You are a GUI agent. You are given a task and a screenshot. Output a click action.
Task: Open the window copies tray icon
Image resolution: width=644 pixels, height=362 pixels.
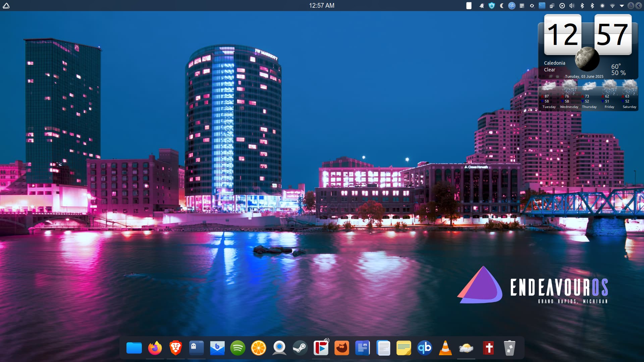552,6
